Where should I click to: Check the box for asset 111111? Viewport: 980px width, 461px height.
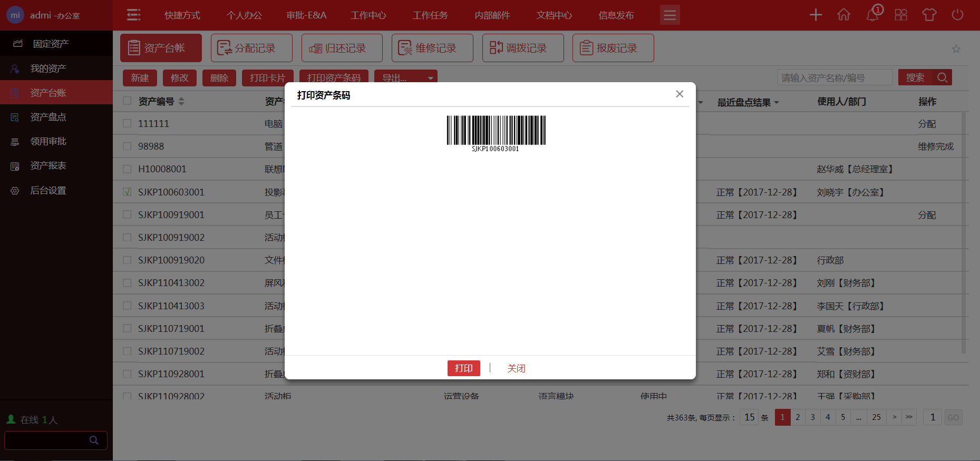pyautogui.click(x=127, y=123)
